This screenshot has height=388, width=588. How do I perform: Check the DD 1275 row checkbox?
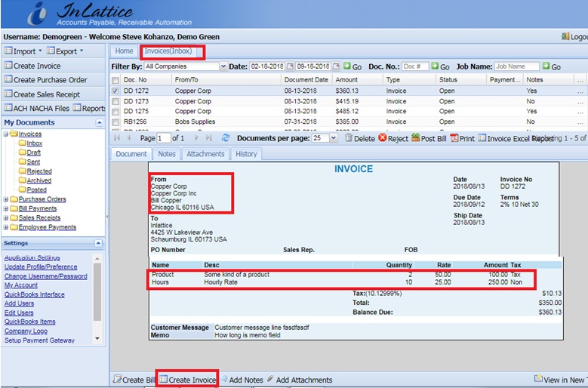pos(115,111)
